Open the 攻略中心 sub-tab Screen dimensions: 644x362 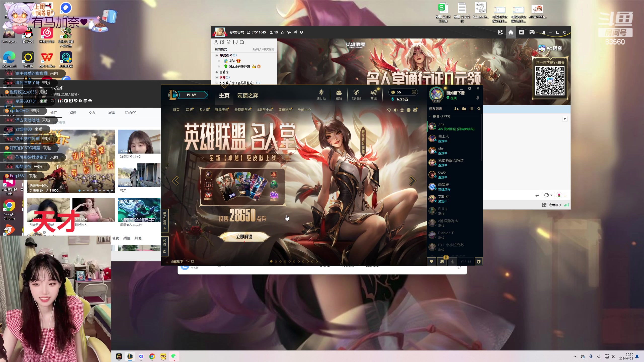304,110
